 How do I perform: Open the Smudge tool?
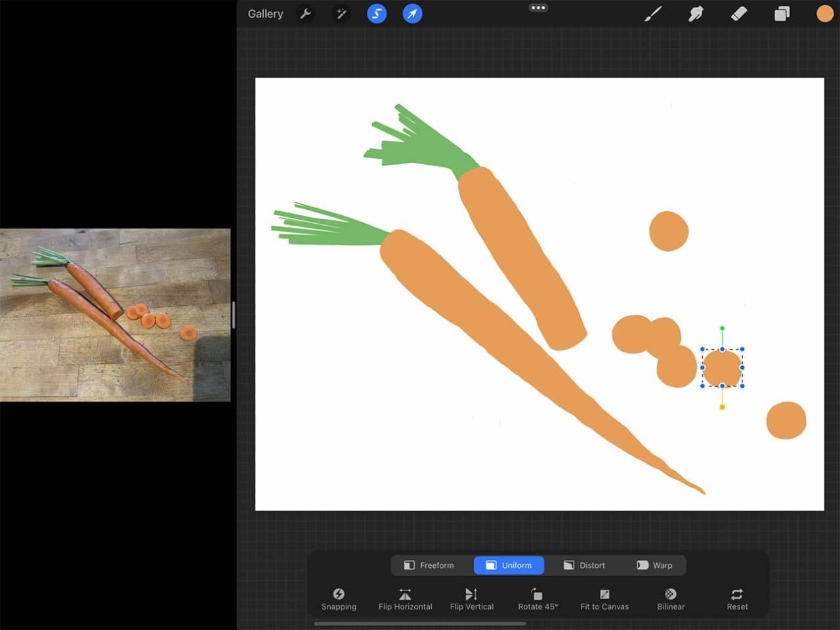[x=696, y=13]
